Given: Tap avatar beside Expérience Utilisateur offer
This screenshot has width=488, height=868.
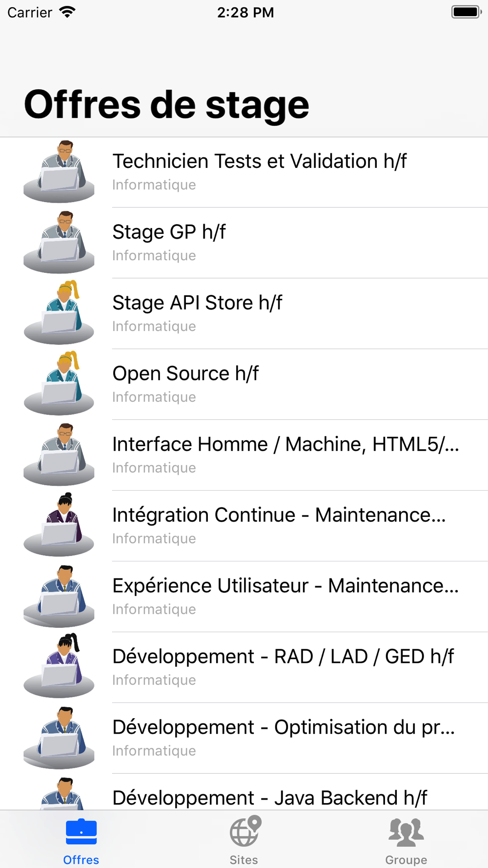Looking at the screenshot, I should [59, 596].
